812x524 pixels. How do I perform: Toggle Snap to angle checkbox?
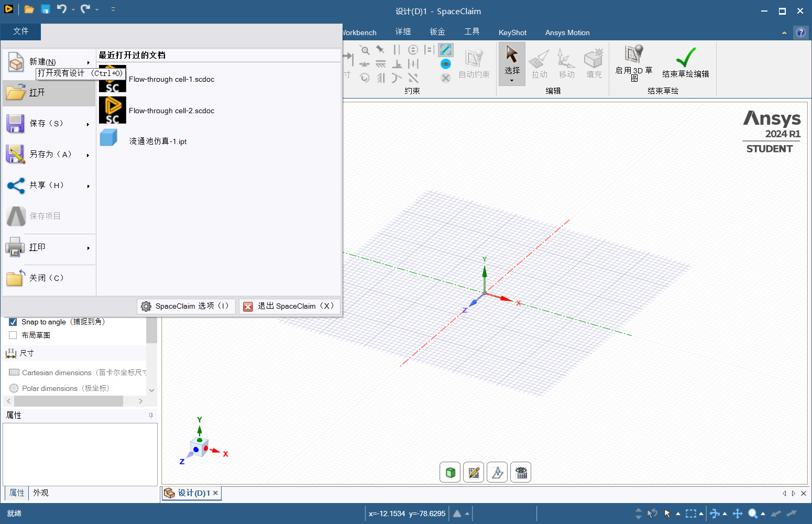13,322
